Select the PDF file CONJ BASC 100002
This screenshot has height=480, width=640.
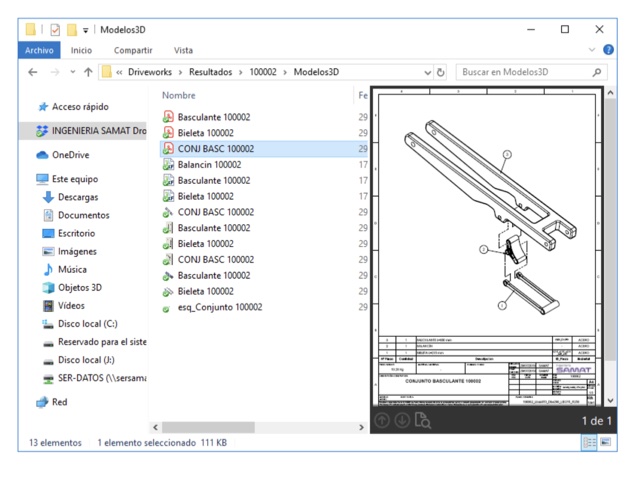(x=264, y=149)
